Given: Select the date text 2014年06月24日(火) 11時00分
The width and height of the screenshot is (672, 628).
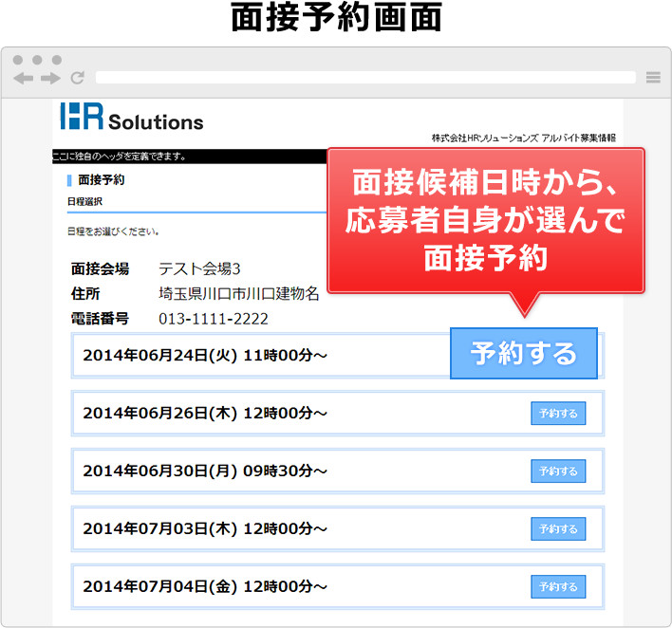Looking at the screenshot, I should click(x=205, y=356).
